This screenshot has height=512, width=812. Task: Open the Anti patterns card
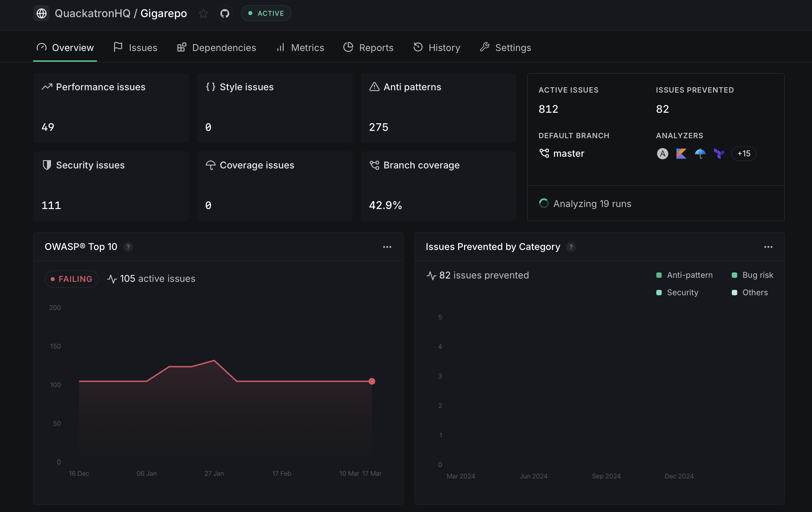(x=438, y=108)
